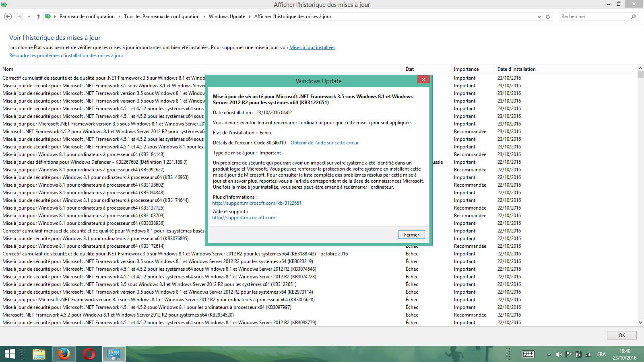Select the KB2973114 .NET Framework row
Image resolution: width=644 pixels, height=362 pixels.
270,292
